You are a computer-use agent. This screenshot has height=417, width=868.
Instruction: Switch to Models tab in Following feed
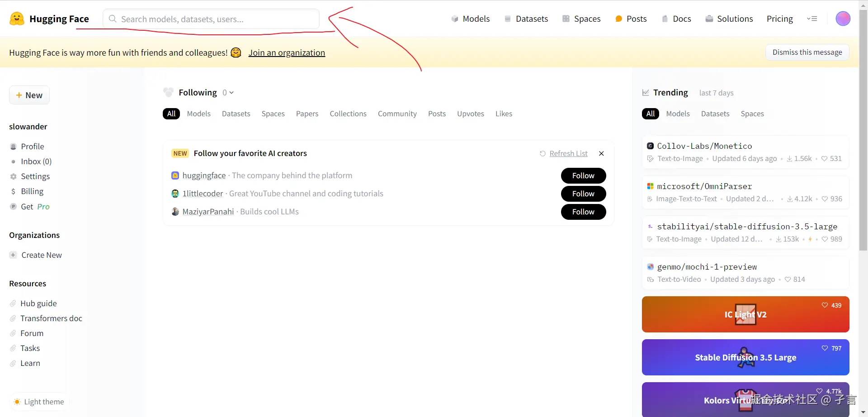(x=199, y=114)
